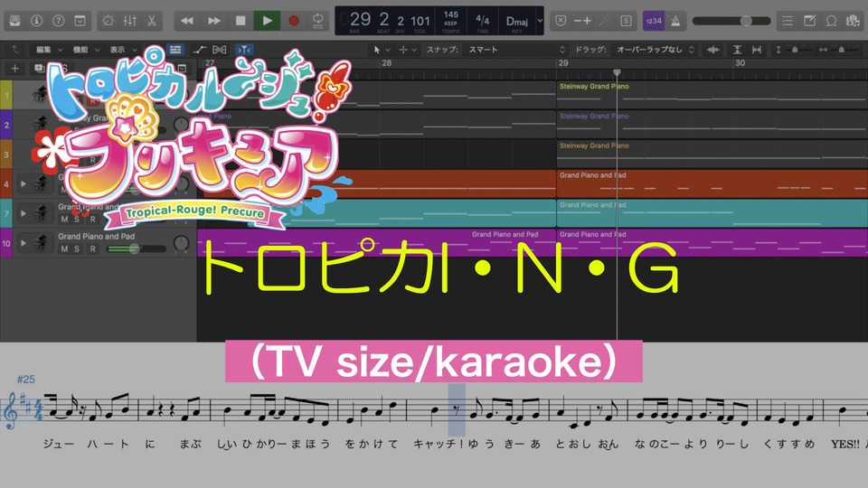This screenshot has width=868, height=488.
Task: Record-enable track 7 with R button
Action: pos(92,219)
